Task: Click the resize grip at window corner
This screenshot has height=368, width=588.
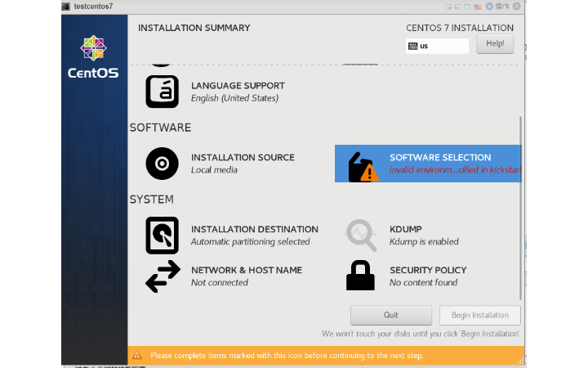Action: pos(520,361)
